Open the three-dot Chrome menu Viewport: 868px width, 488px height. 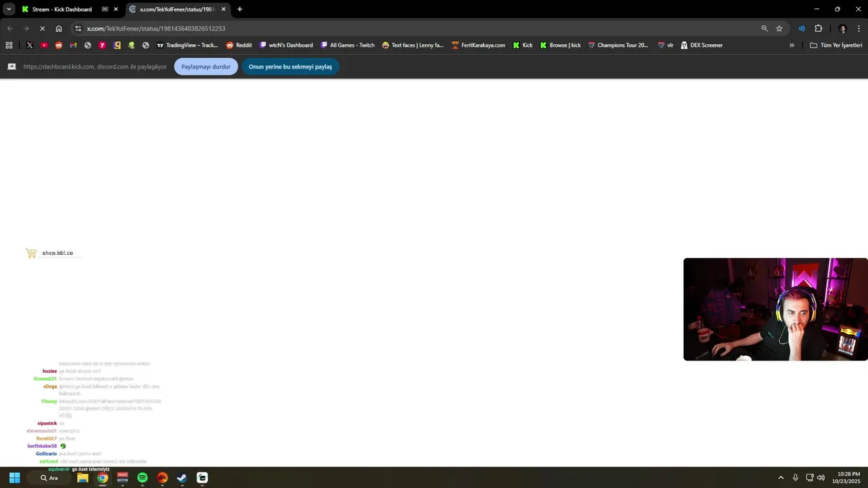[859, 28]
